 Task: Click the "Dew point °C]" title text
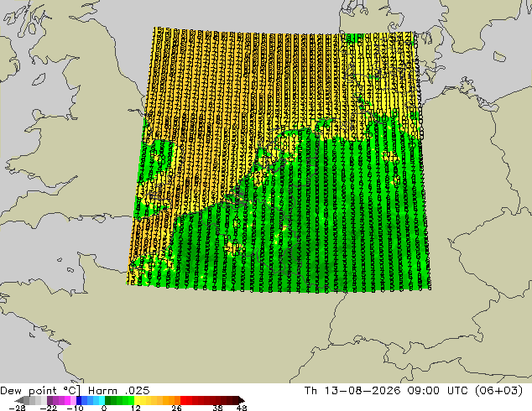pyautogui.click(x=40, y=391)
